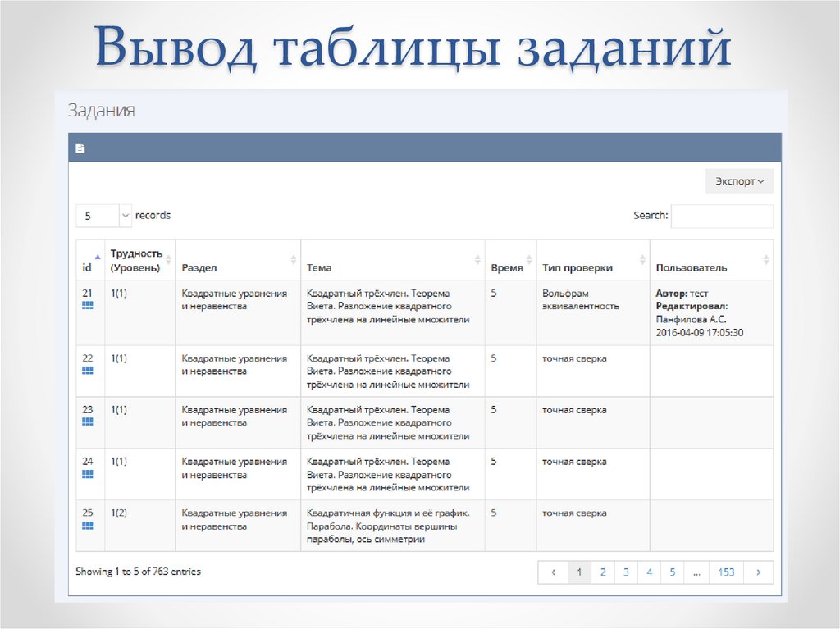840x629 pixels.
Task: Click the Search input field
Action: tap(722, 216)
